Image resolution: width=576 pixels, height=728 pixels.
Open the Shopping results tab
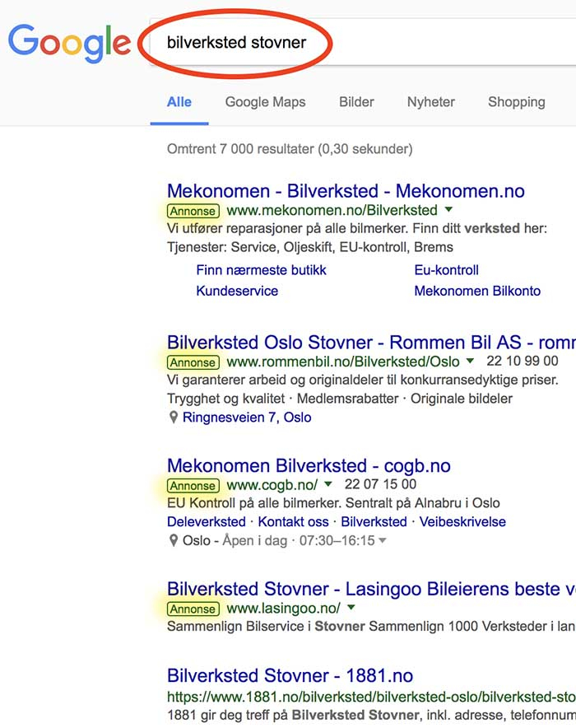[x=516, y=102]
